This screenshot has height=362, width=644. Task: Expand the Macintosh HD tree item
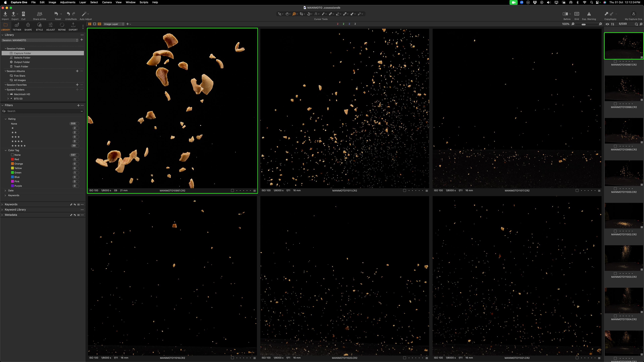[x=8, y=94]
